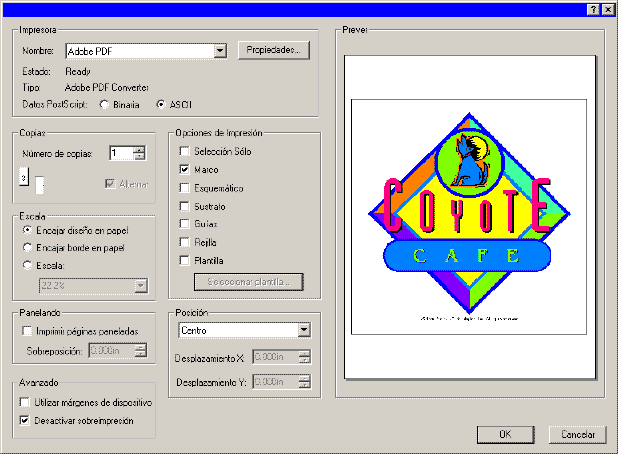Click the Propiedades button

[x=274, y=50]
